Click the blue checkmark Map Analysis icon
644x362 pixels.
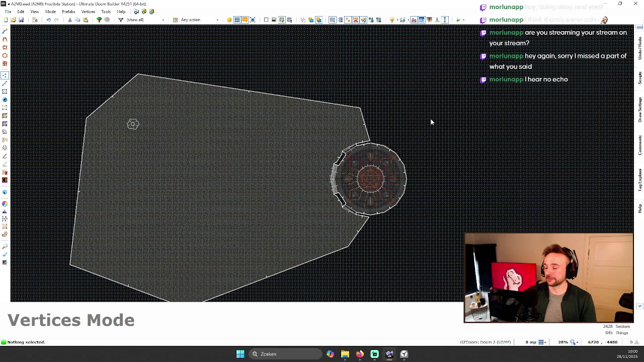tap(5, 254)
